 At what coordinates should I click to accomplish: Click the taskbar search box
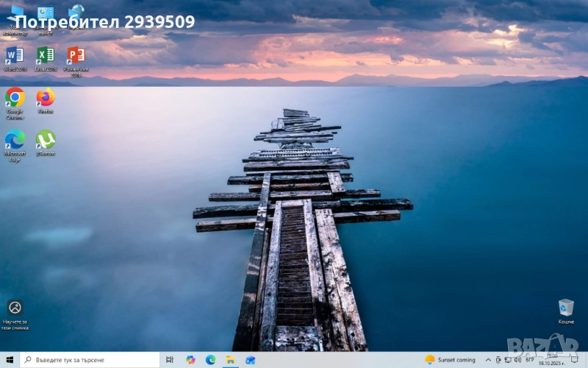90,360
